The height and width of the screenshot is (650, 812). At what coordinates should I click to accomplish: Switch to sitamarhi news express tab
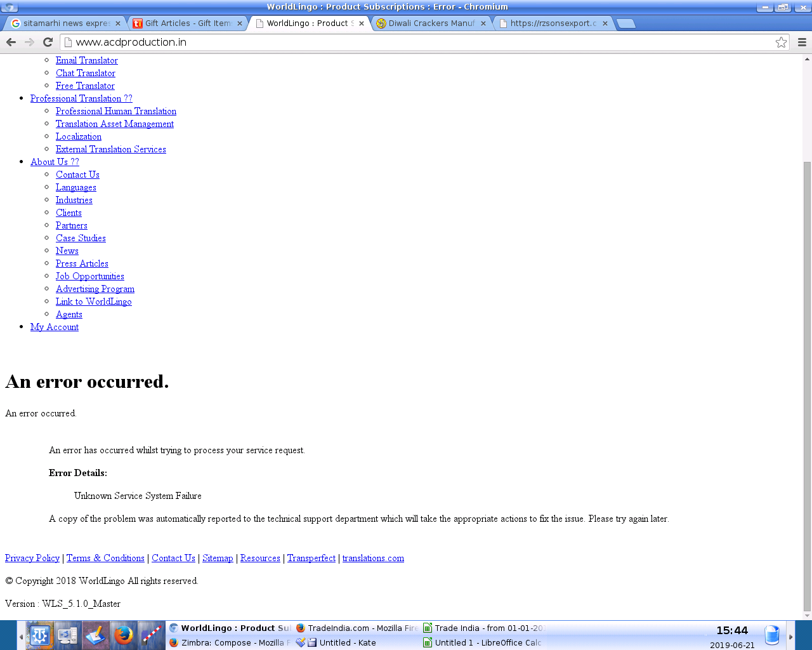click(63, 23)
